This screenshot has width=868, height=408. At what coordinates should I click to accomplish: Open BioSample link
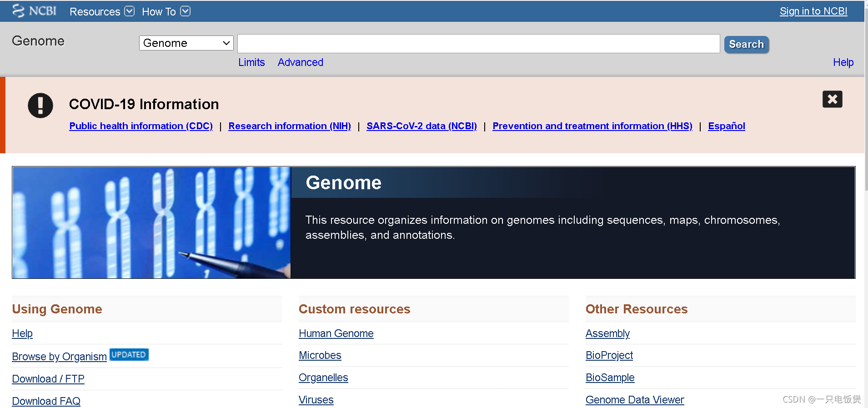click(610, 378)
